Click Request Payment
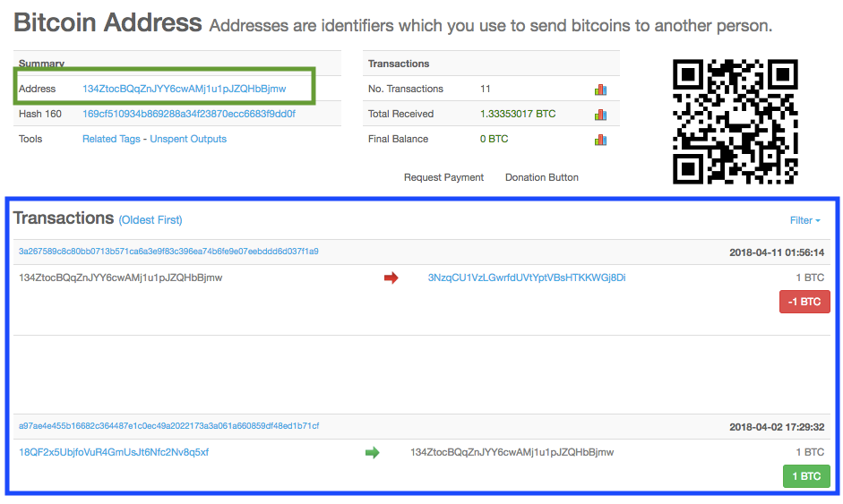This screenshot has height=504, width=843. click(x=443, y=177)
